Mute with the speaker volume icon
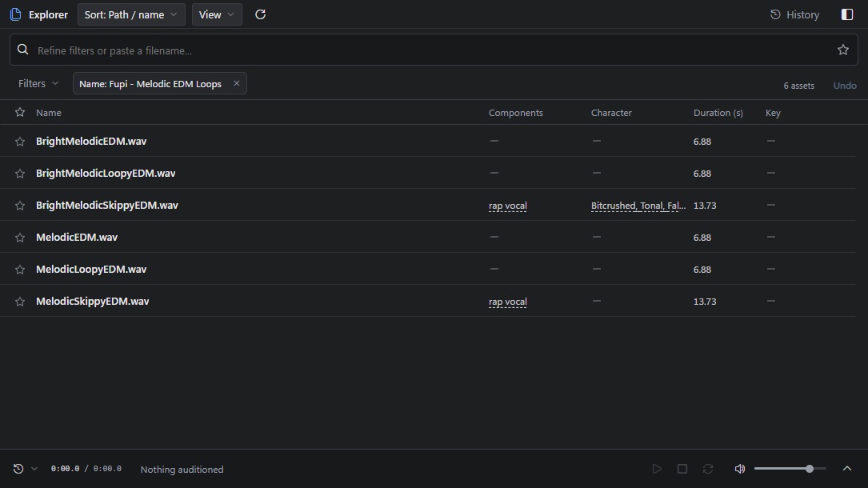Screen dimensions: 868x488 [739, 469]
